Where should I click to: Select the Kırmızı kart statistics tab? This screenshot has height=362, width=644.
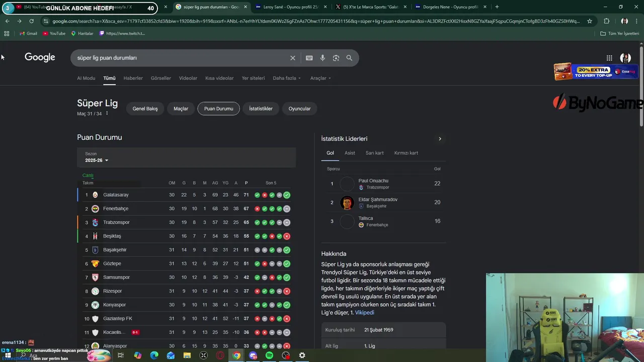[406, 153]
